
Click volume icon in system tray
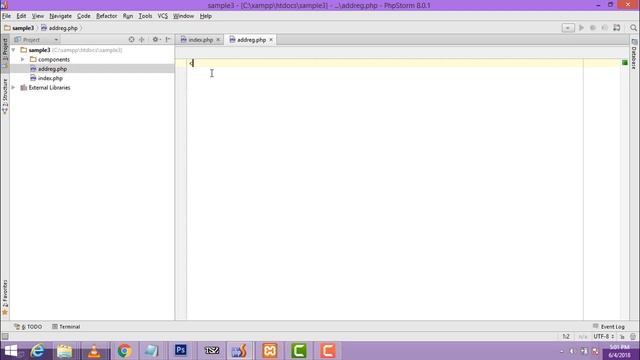572,351
